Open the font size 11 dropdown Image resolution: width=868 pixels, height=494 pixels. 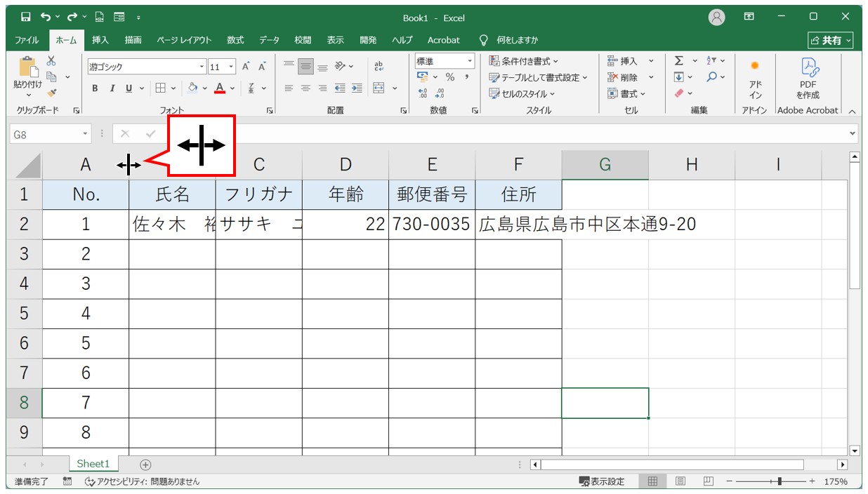(232, 67)
